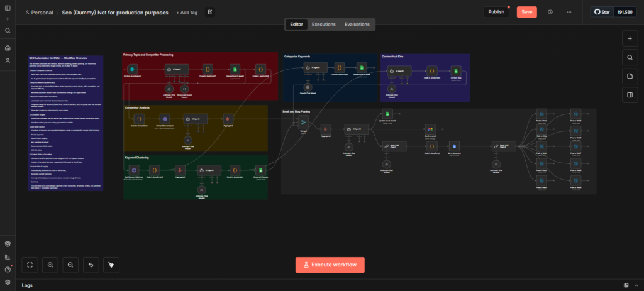This screenshot has height=291, width=644.
Task: Add a node with plus button
Action: tap(630, 38)
